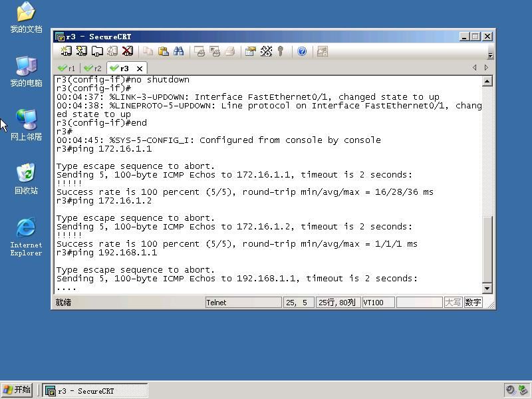
Task: Click the grayed Reconnect toolbar icon
Action: (112, 51)
